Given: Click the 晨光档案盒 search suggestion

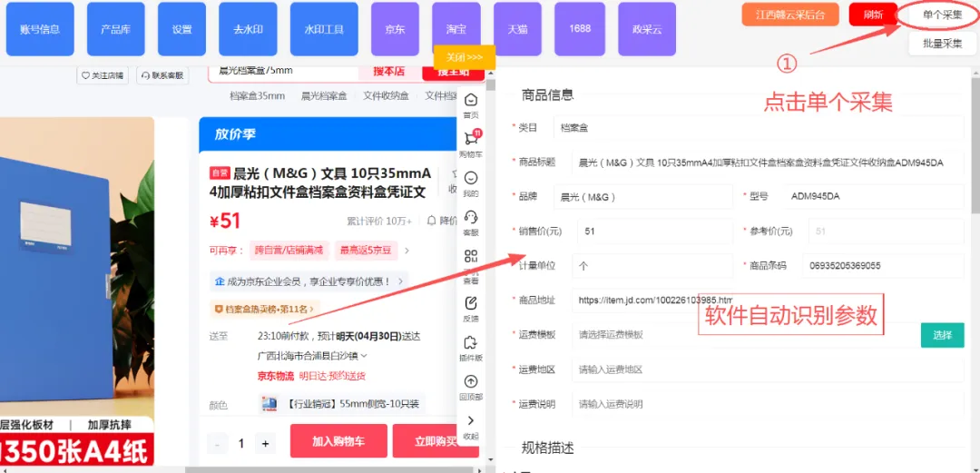Looking at the screenshot, I should pyautogui.click(x=324, y=95).
